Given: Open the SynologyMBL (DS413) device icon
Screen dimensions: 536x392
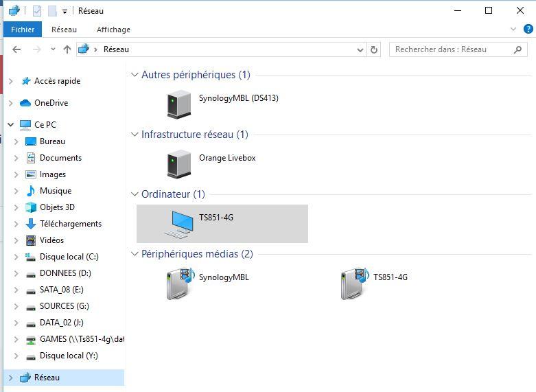Looking at the screenshot, I should 179,104.
